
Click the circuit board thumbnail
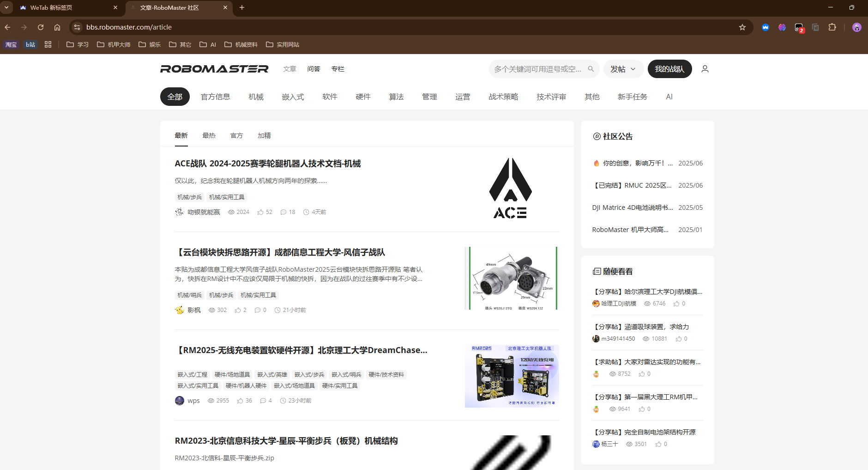[512, 376]
